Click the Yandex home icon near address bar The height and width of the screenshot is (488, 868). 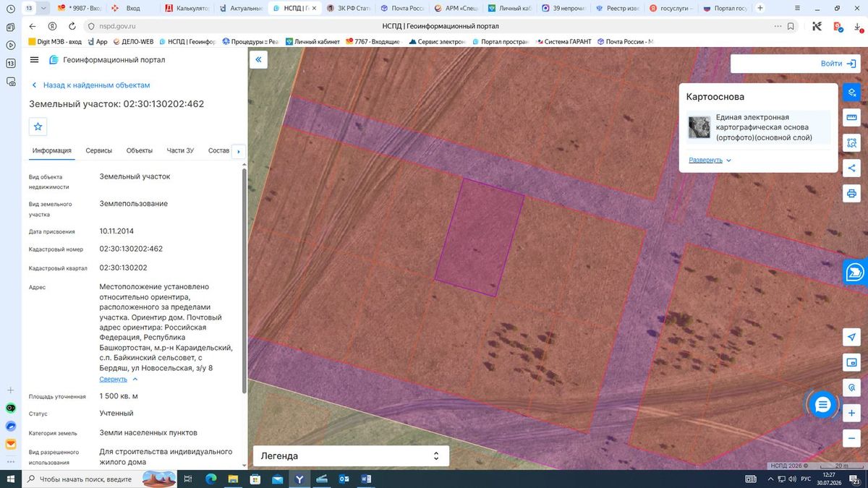coord(51,26)
